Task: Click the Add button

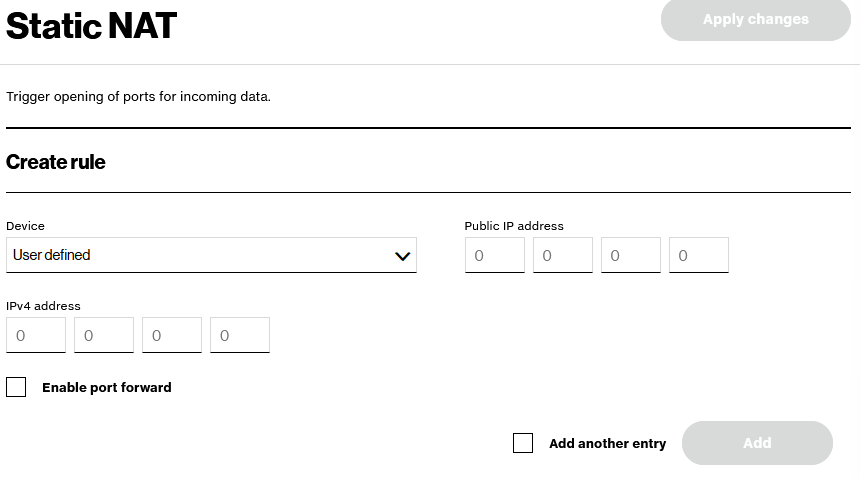Action: [x=757, y=443]
